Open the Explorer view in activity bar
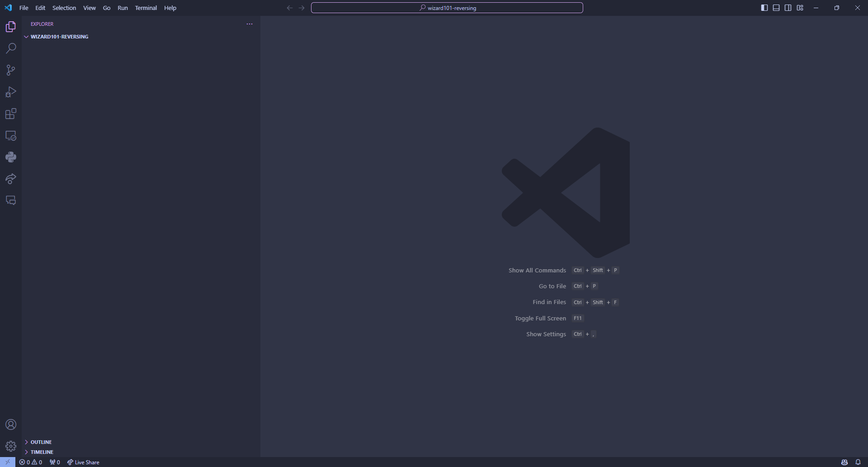 11,27
